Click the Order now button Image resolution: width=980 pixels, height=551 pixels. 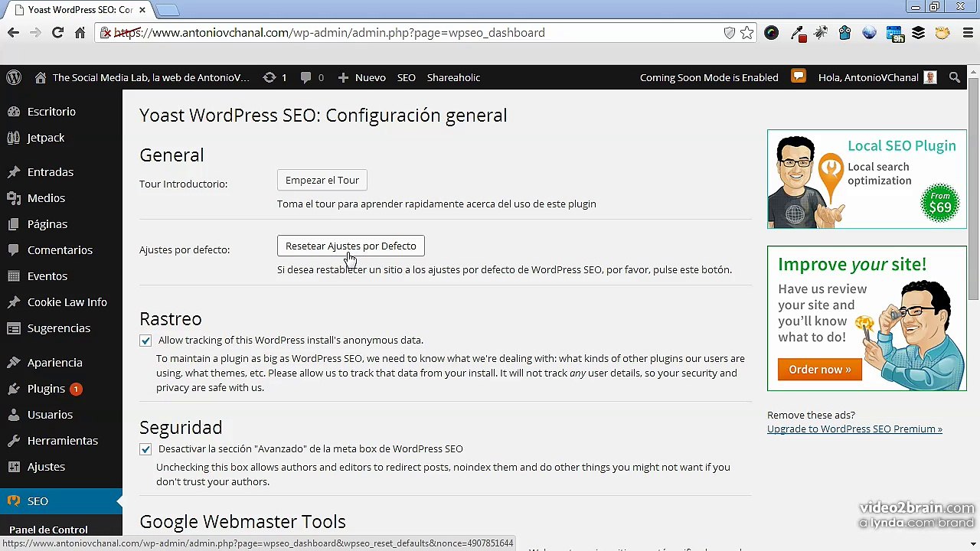820,370
